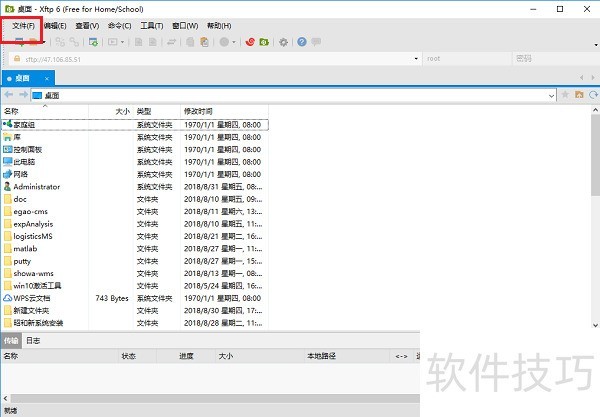This screenshot has height=417, width=600.
Task: Switch to the 传输 tab
Action: point(11,340)
